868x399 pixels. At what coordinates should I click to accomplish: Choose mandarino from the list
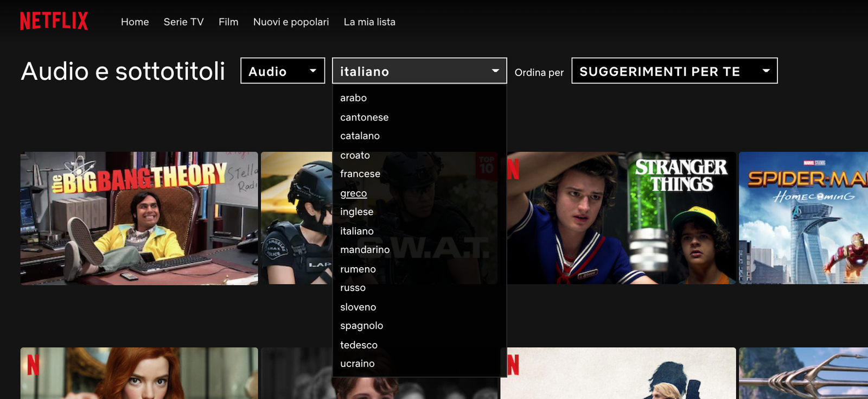tap(365, 250)
